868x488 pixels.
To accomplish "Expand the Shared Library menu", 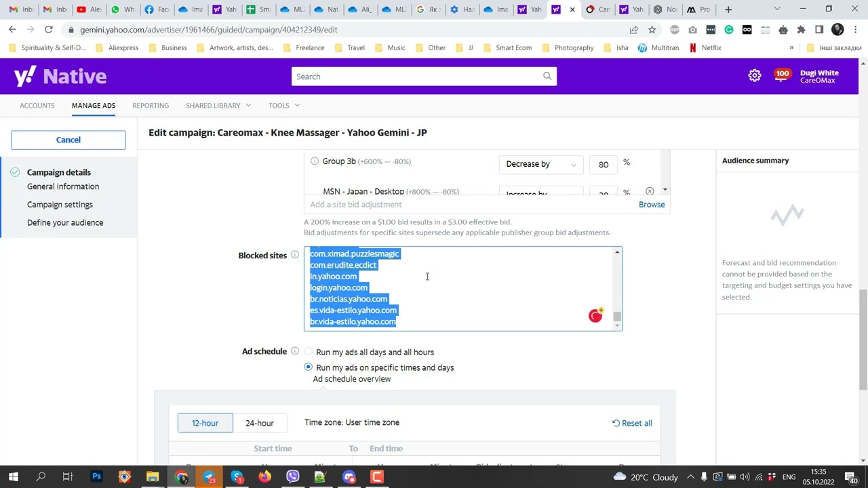I will pyautogui.click(x=218, y=105).
